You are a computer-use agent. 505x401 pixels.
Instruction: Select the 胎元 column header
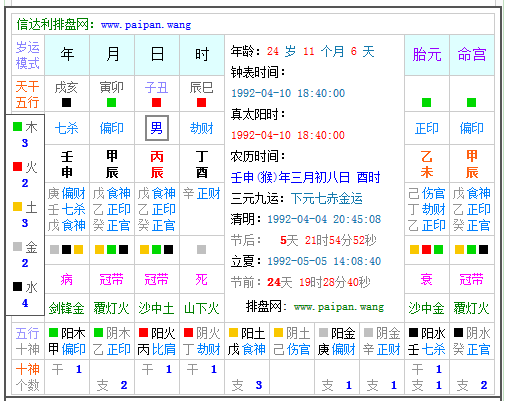coord(427,54)
